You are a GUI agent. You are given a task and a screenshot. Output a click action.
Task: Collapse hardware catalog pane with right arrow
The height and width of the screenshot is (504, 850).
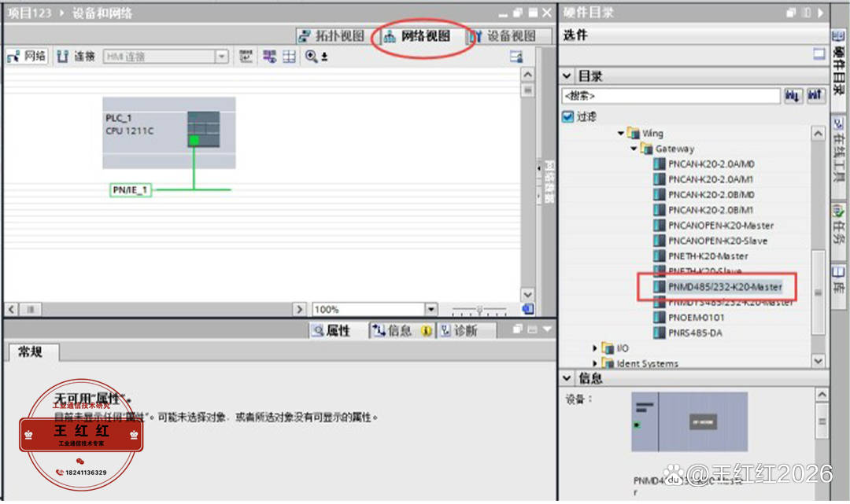pyautogui.click(x=821, y=13)
